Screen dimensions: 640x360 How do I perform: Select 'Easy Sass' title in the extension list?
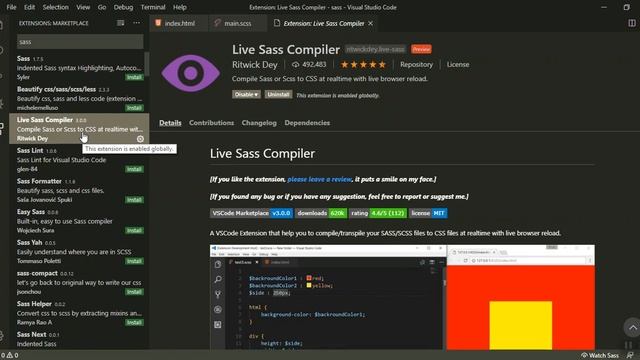coord(31,212)
